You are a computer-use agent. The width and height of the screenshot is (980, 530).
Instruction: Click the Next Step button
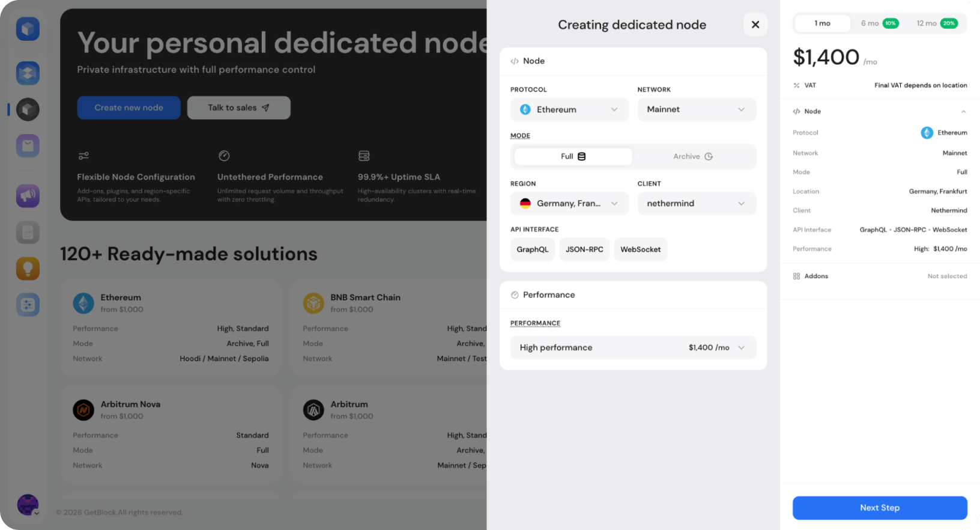click(879, 508)
